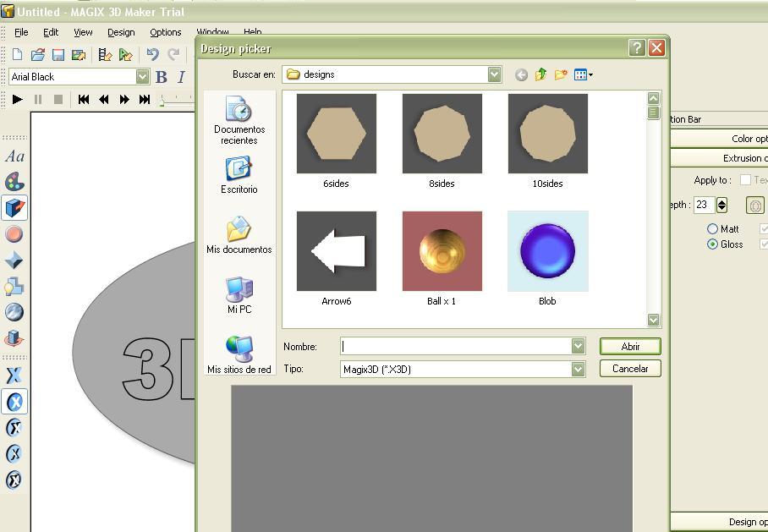Viewport: 768px width, 532px height.
Task: Open the Options menu
Action: (165, 32)
